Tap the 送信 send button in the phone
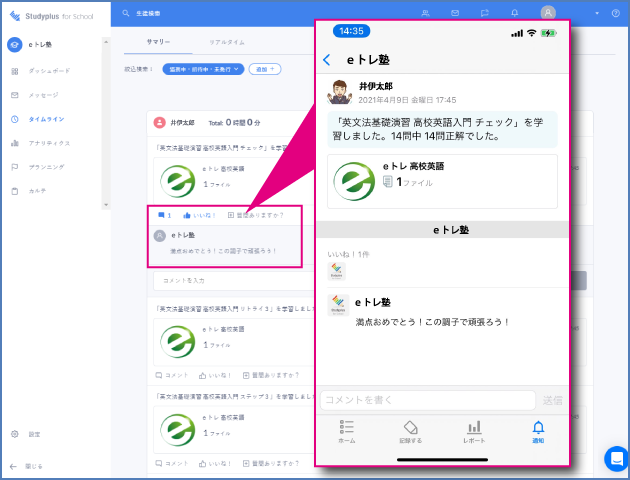The height and width of the screenshot is (480, 630). (x=552, y=400)
